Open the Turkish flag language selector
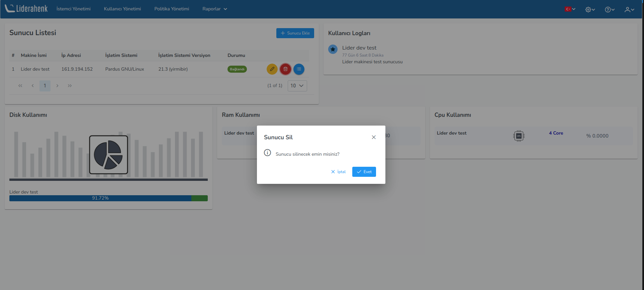The height and width of the screenshot is (290, 644). [x=570, y=9]
